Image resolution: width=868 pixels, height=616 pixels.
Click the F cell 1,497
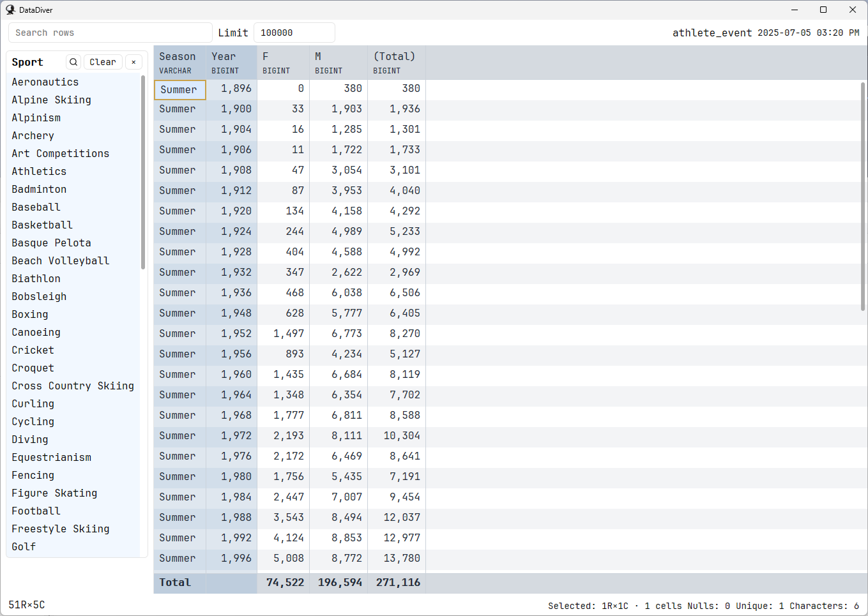[x=284, y=334]
